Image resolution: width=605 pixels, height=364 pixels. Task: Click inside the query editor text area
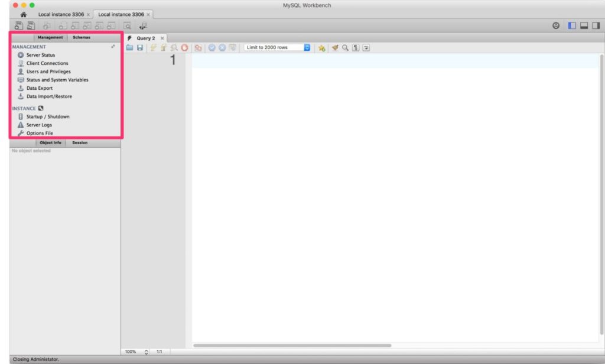click(x=390, y=177)
